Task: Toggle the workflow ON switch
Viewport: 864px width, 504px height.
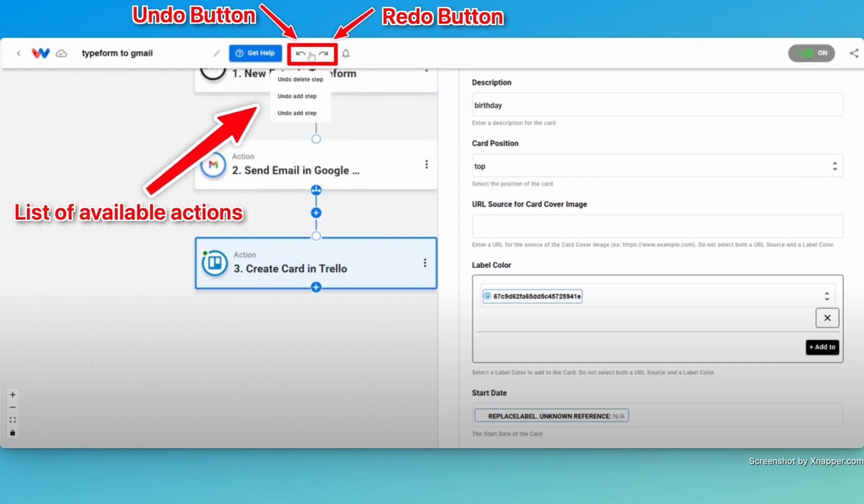Action: (811, 53)
